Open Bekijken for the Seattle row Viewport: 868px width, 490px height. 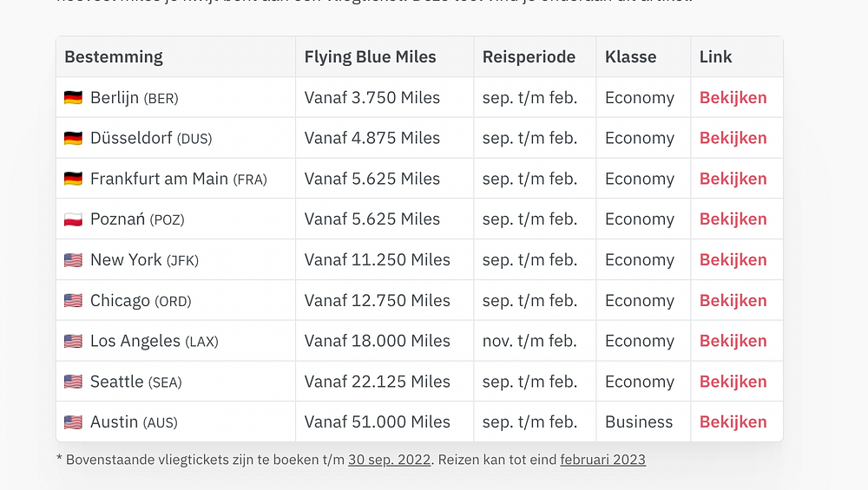click(x=733, y=382)
